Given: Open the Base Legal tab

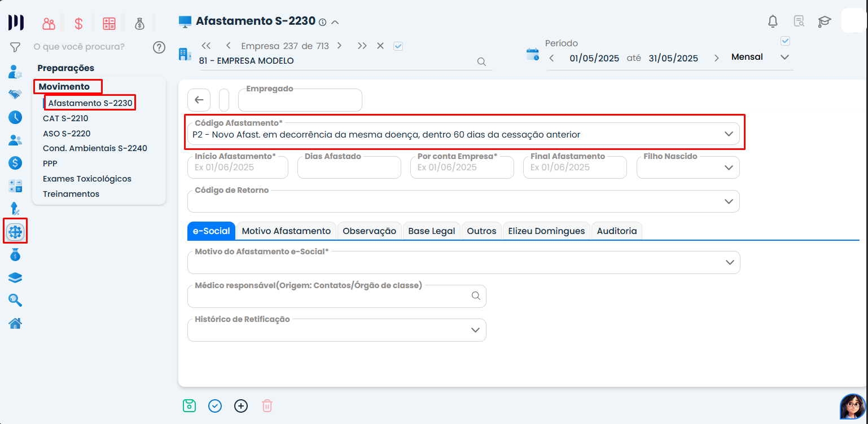Looking at the screenshot, I should pyautogui.click(x=432, y=231).
